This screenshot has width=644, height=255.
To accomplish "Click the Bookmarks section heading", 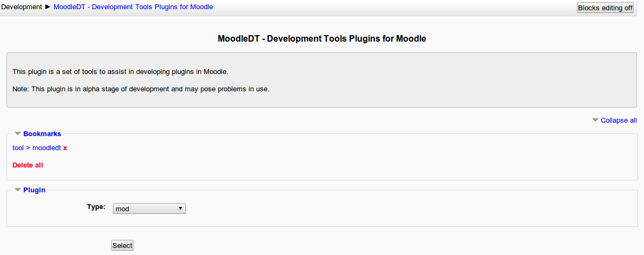I will click(x=42, y=133).
